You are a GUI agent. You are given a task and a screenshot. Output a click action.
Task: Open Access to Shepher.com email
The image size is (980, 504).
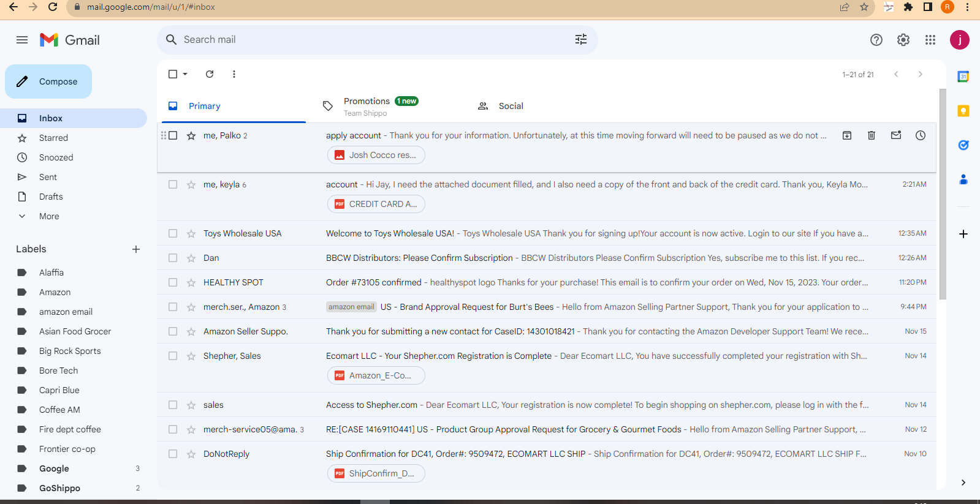547,405
